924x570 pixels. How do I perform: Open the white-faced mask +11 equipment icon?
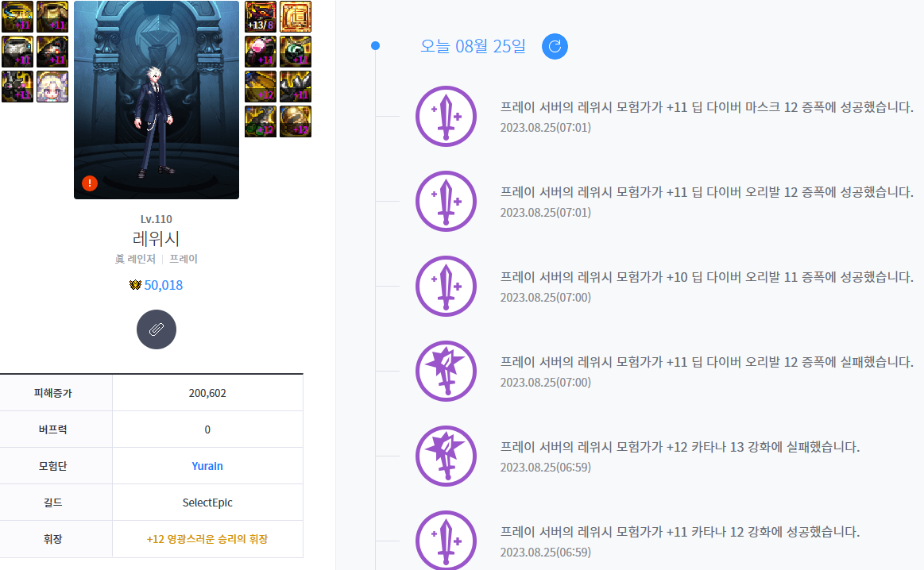17,52
